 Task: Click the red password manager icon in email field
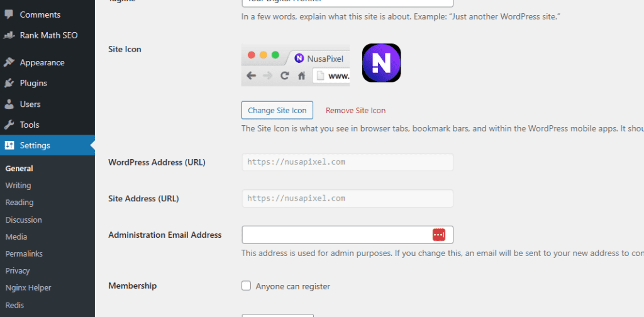(x=439, y=235)
